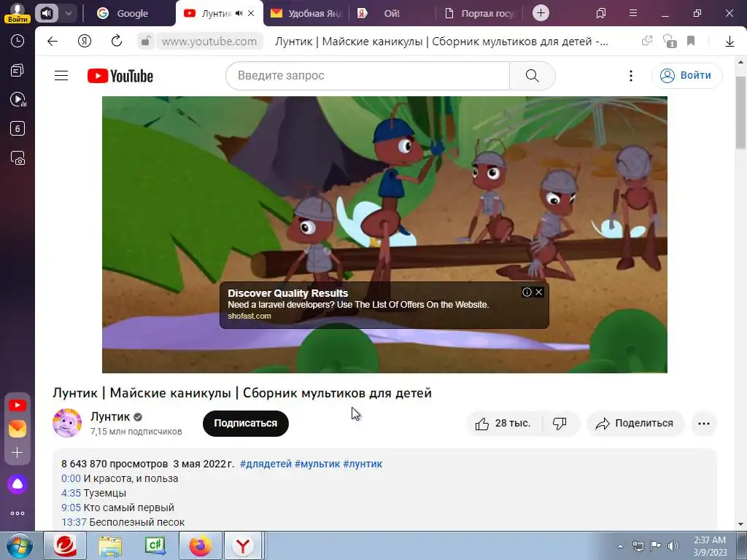Screen dimensions: 747x560
Task: Switch to the Ой! tab
Action: point(392,13)
